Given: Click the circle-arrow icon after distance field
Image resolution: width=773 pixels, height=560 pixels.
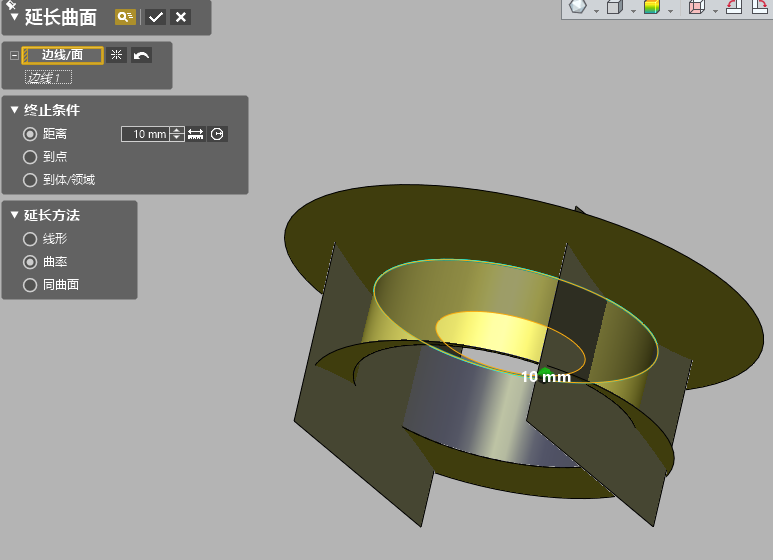Looking at the screenshot, I should pos(217,134).
